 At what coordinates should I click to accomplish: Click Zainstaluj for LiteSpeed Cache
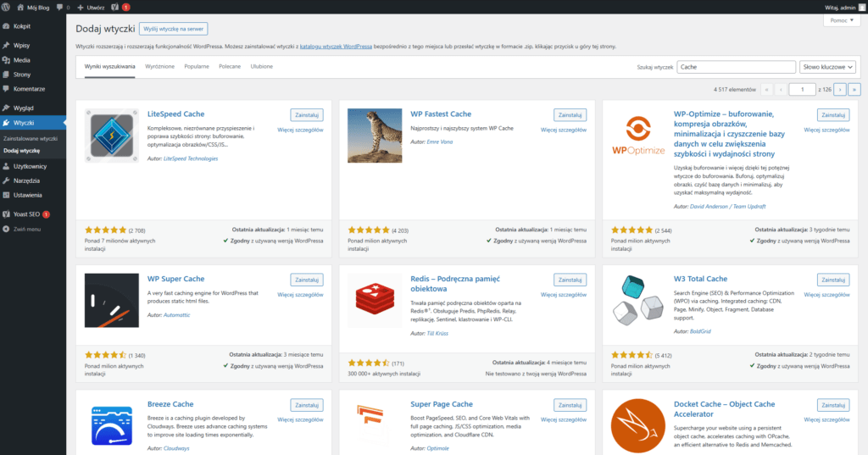coord(306,114)
